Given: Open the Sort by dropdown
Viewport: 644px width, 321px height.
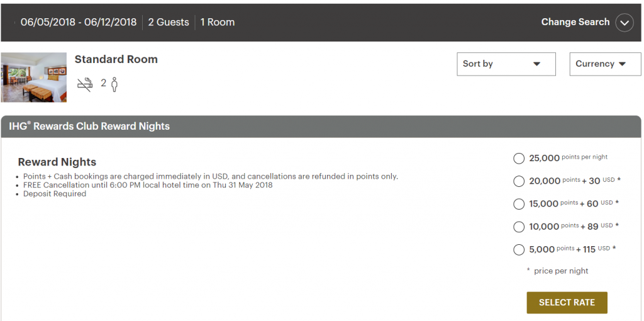Looking at the screenshot, I should [506, 64].
